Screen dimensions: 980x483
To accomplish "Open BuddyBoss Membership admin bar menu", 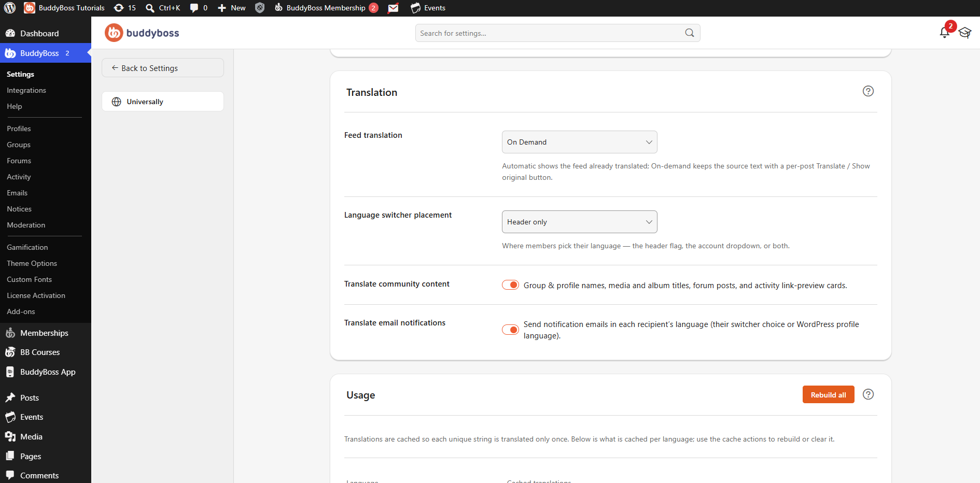I will (326, 8).
